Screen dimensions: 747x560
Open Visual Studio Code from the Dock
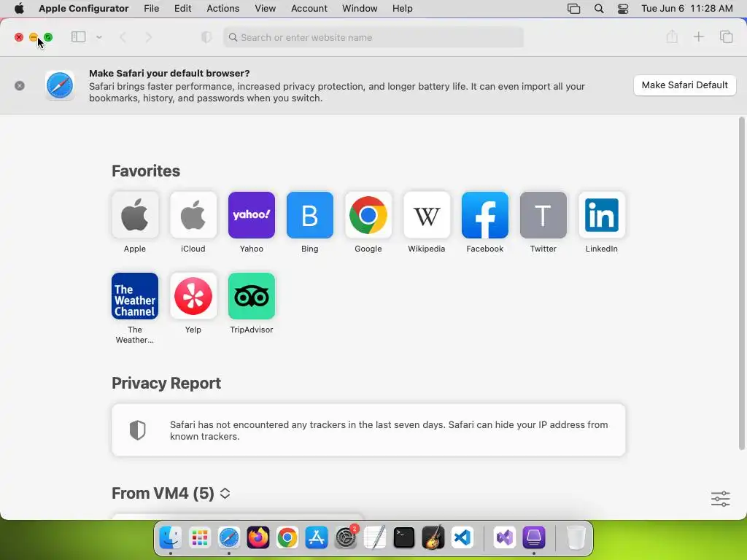tap(462, 538)
